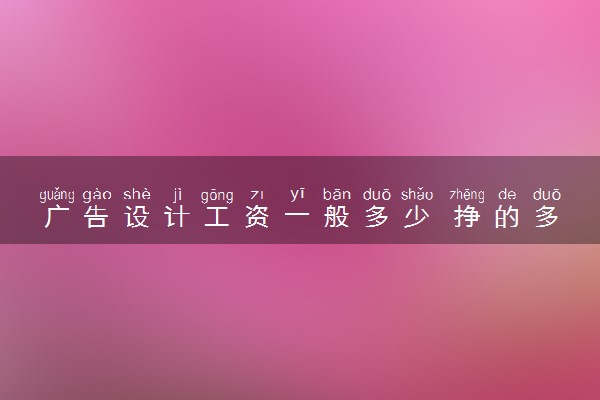
Task: Click the character 设
Action: pos(137,217)
